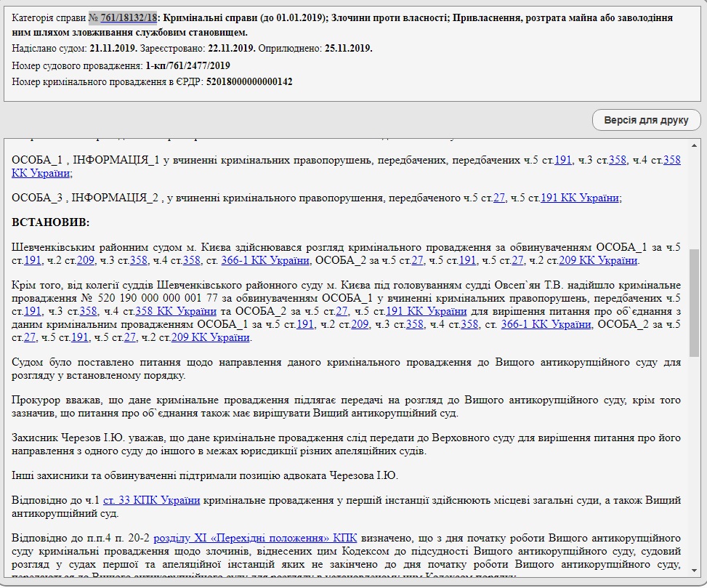Click "358" link after ч.3 in ІНФОРМАЦІЯ_1 paragraph
The image size is (707, 588).
(x=617, y=161)
